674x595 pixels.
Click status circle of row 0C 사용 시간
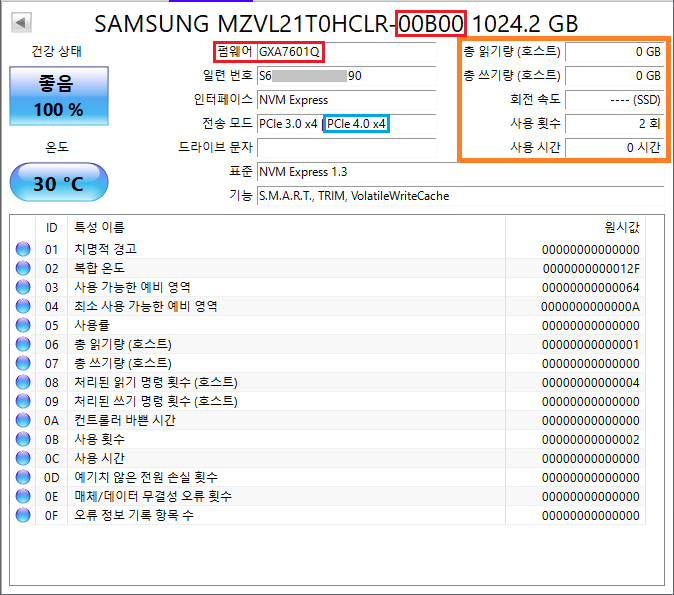click(x=23, y=458)
